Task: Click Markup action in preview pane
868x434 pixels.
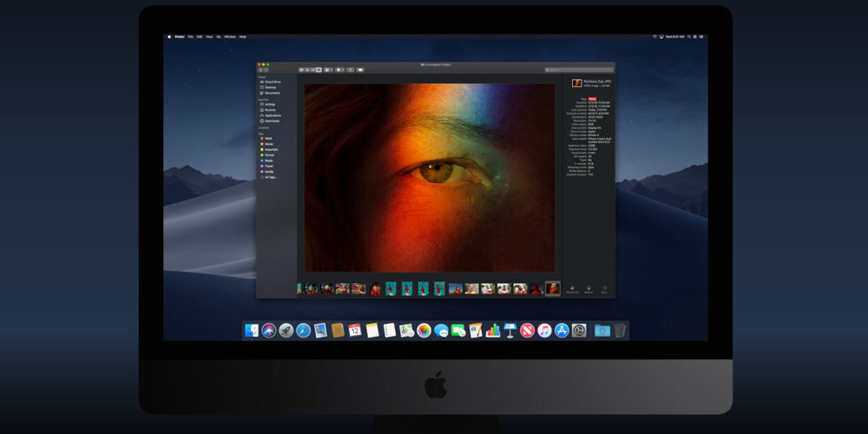Action: (589, 289)
